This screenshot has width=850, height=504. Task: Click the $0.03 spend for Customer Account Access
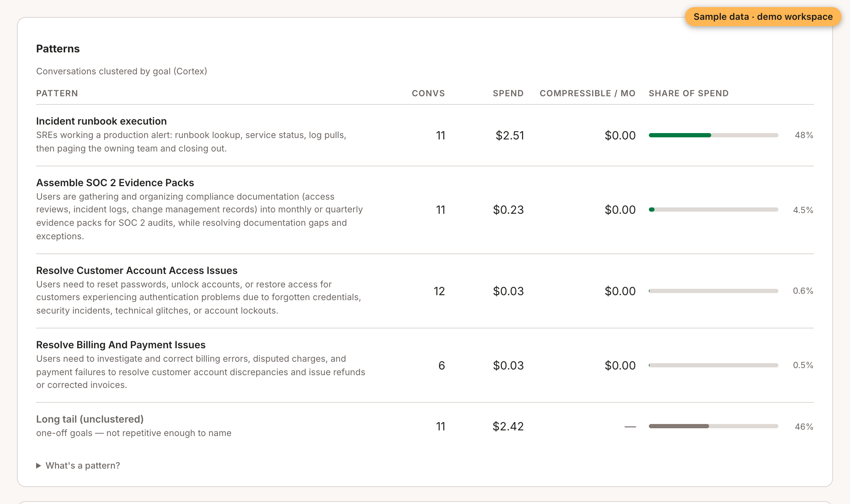(508, 291)
